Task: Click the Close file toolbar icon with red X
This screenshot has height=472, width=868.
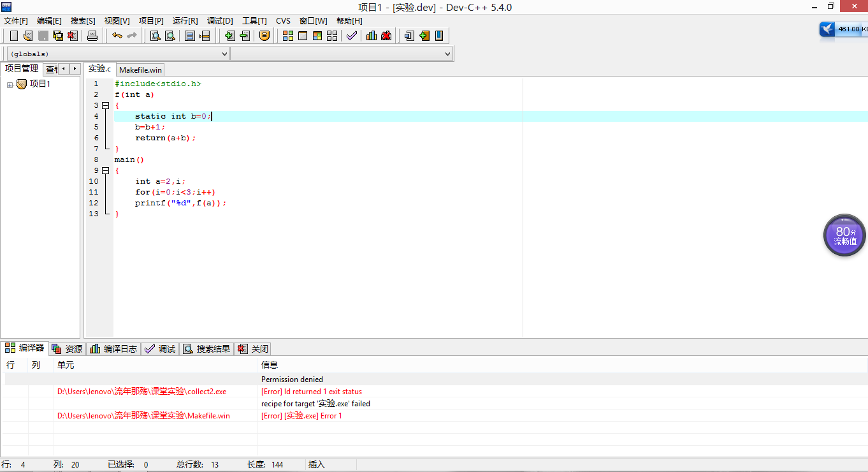Action: pyautogui.click(x=73, y=36)
